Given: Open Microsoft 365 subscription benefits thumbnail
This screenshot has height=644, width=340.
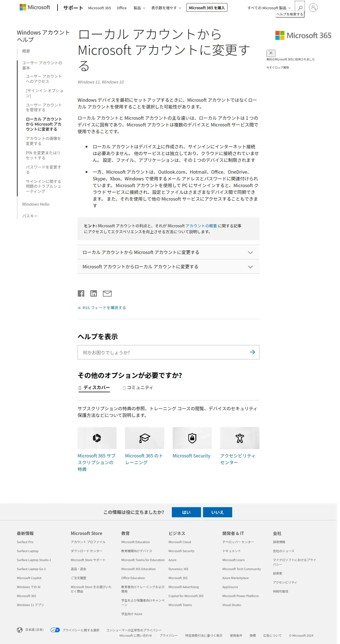Looking at the screenshot, I should tap(97, 438).
